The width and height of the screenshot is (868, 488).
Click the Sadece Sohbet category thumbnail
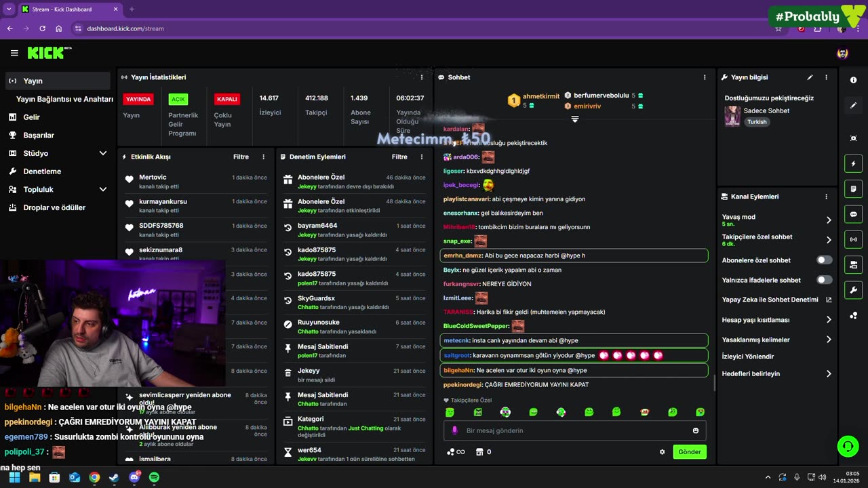pyautogui.click(x=732, y=116)
